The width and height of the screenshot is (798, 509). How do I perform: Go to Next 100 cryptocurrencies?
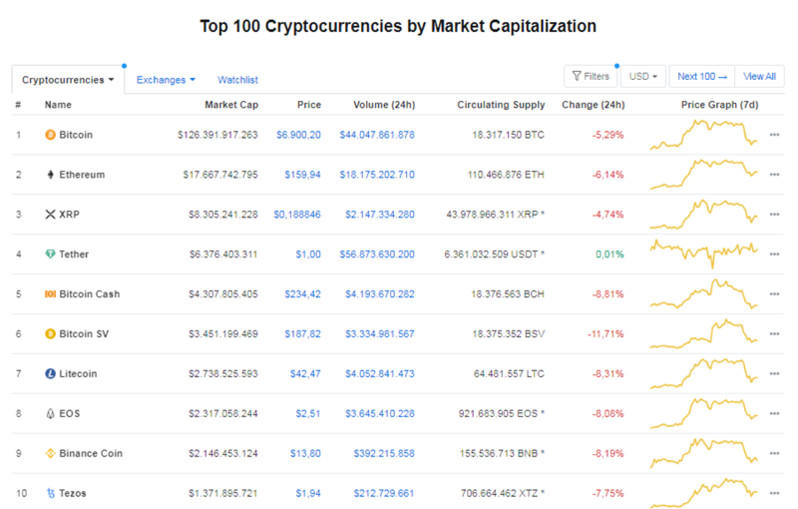[x=701, y=76]
